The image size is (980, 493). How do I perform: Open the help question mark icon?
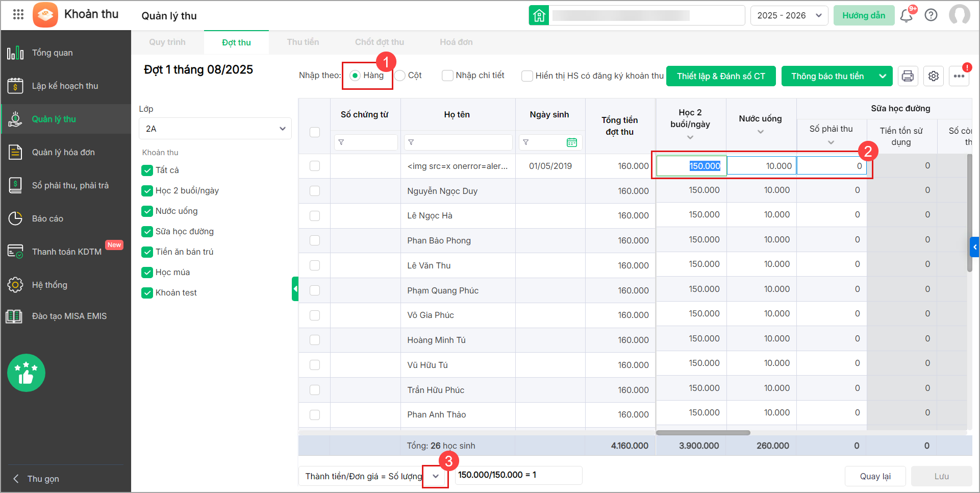[931, 15]
